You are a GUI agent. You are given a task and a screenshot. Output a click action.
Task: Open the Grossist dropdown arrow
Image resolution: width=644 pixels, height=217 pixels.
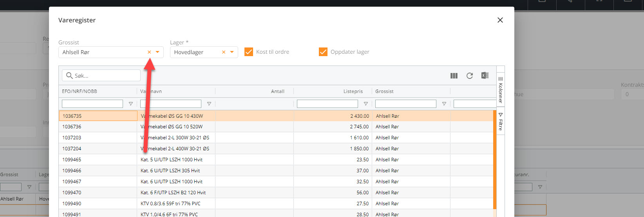coord(157,52)
